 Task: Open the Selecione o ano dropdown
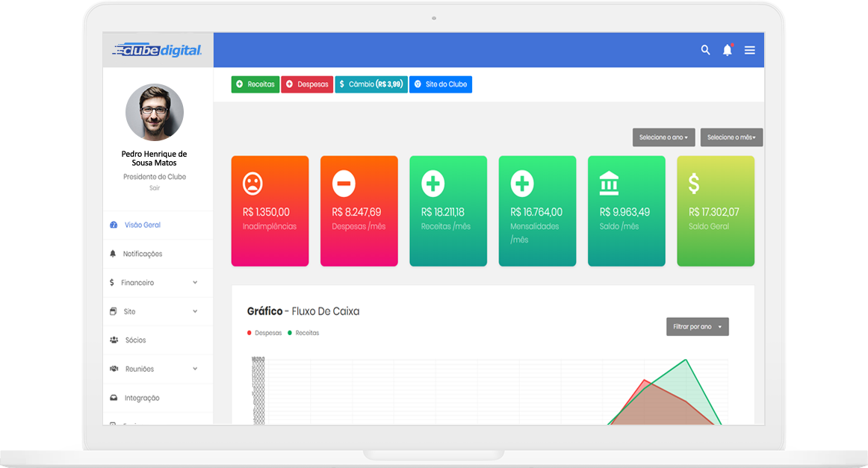(663, 137)
